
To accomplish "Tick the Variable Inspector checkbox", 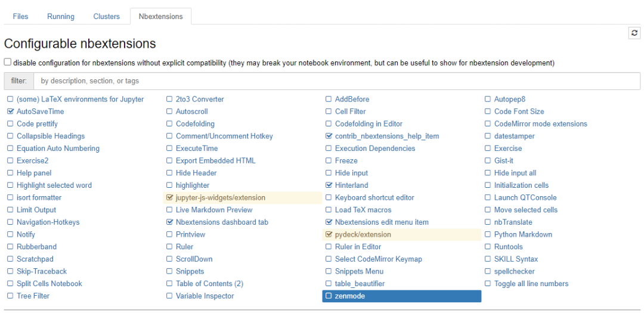I will 169,296.
